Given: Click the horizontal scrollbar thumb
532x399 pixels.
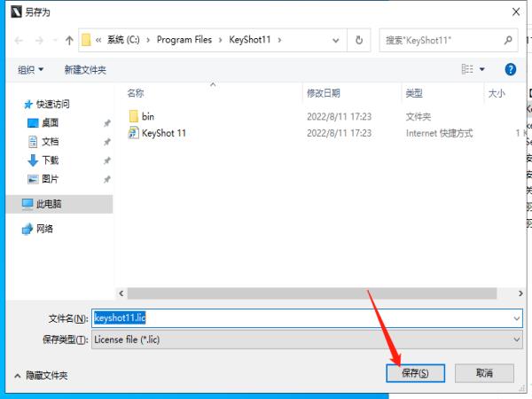Looking at the screenshot, I should click(312, 293).
